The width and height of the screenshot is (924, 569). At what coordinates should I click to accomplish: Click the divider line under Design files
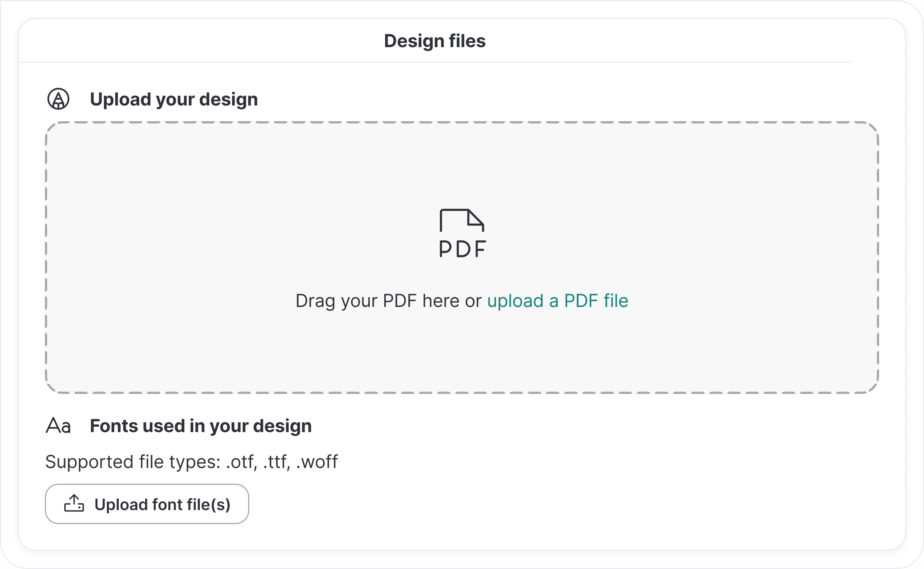point(435,62)
